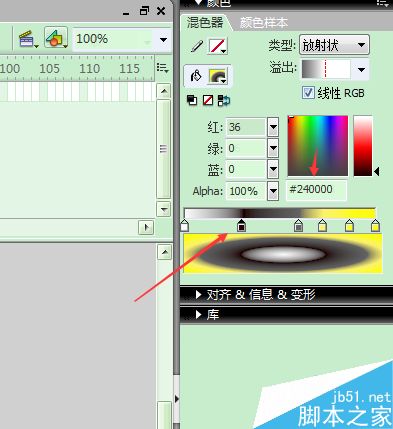This screenshot has height=429, width=393.
Task: Open the 溢出 overflow mode dropdown
Action: coord(361,69)
